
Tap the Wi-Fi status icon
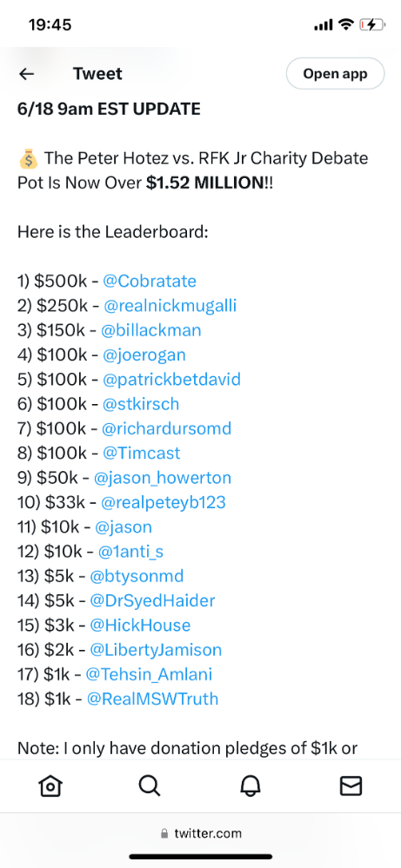coord(347,24)
